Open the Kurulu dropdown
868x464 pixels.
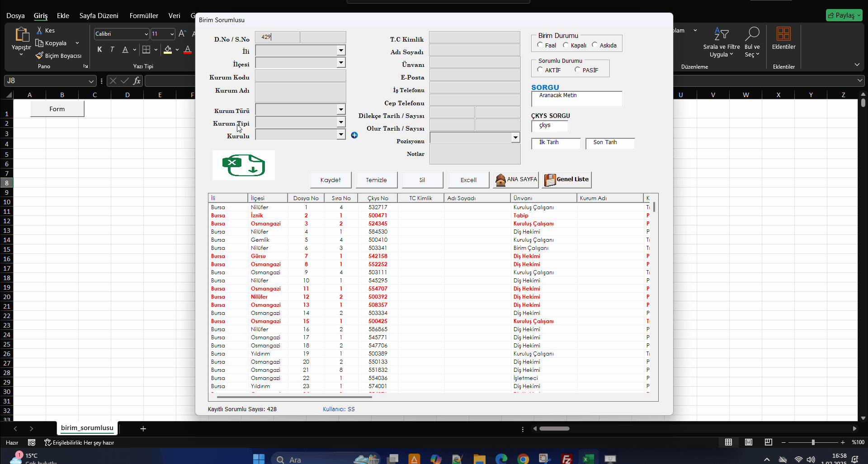341,134
